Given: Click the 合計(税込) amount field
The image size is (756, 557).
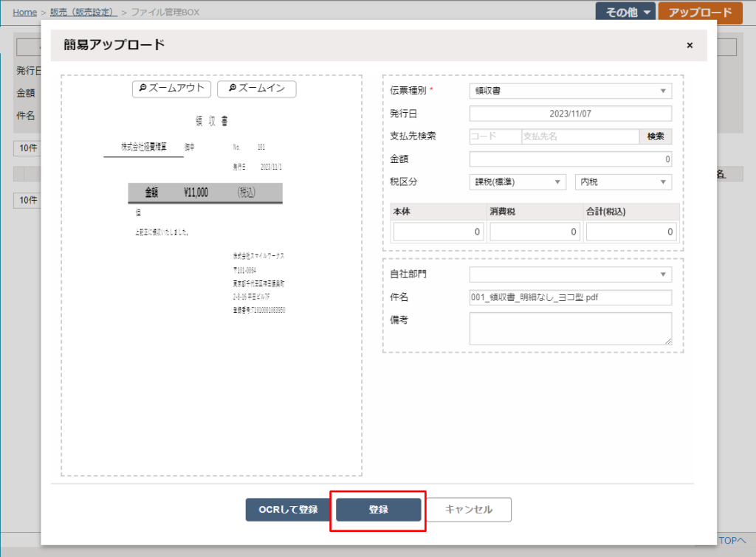Looking at the screenshot, I should [631, 232].
